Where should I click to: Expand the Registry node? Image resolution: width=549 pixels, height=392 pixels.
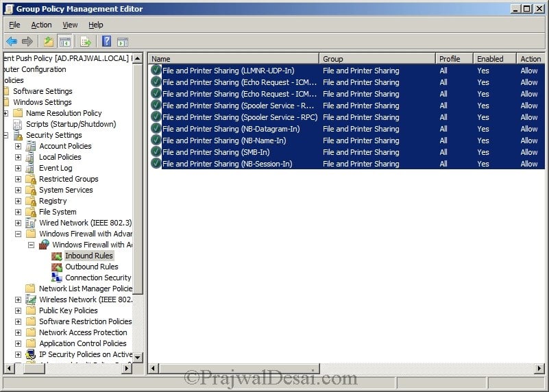[x=19, y=201]
